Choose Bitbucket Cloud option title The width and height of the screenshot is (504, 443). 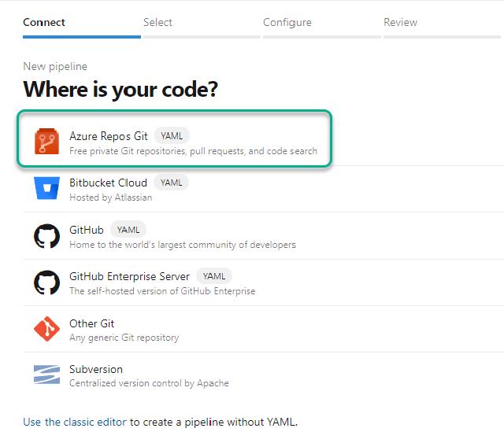pyautogui.click(x=109, y=183)
